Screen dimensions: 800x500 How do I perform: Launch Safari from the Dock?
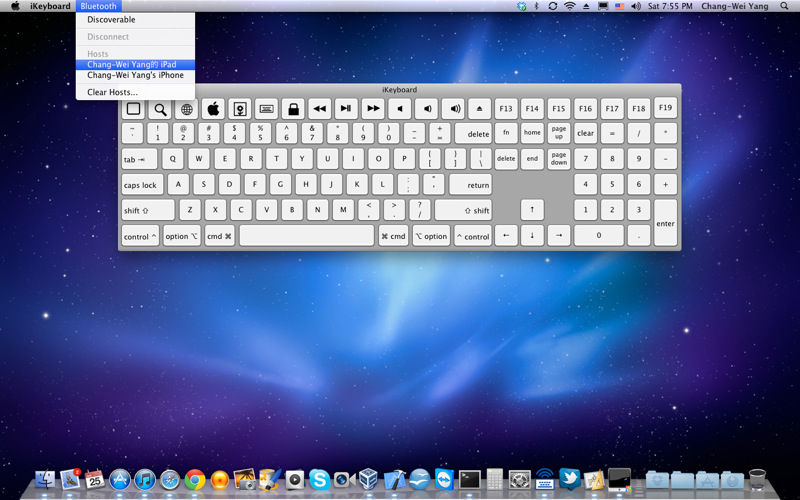[x=170, y=480]
